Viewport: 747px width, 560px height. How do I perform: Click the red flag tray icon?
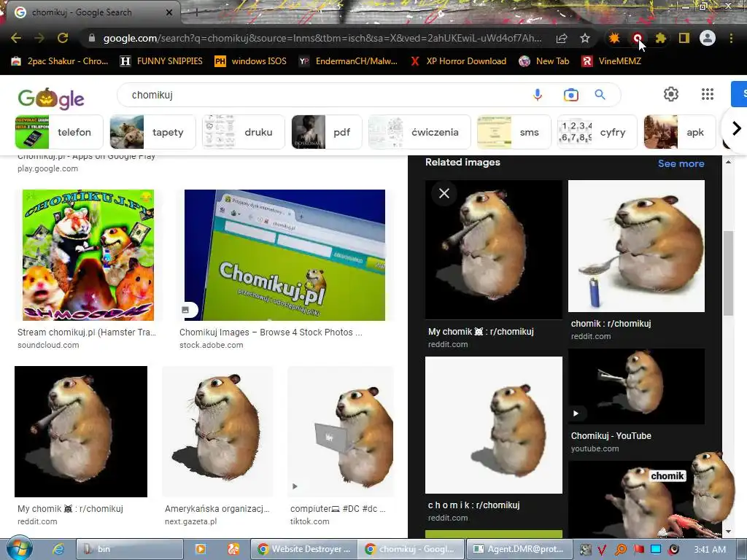click(x=638, y=550)
